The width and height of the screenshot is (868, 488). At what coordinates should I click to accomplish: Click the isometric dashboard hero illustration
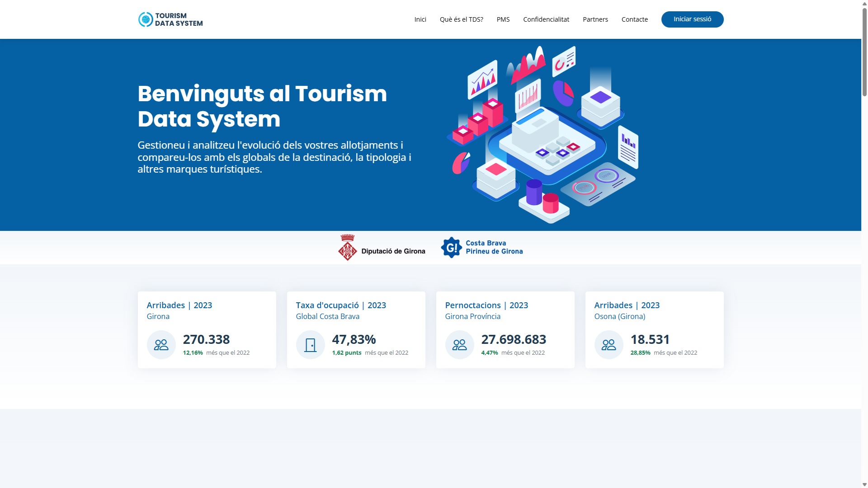point(542,135)
